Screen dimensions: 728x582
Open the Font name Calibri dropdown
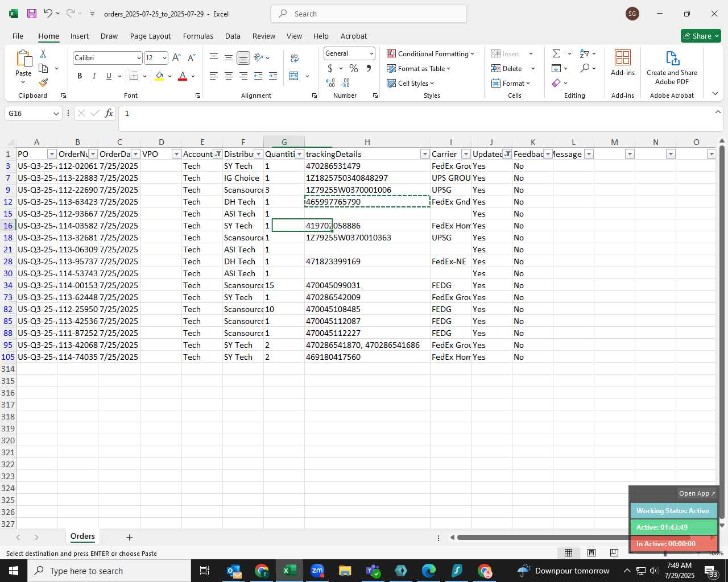pos(138,58)
